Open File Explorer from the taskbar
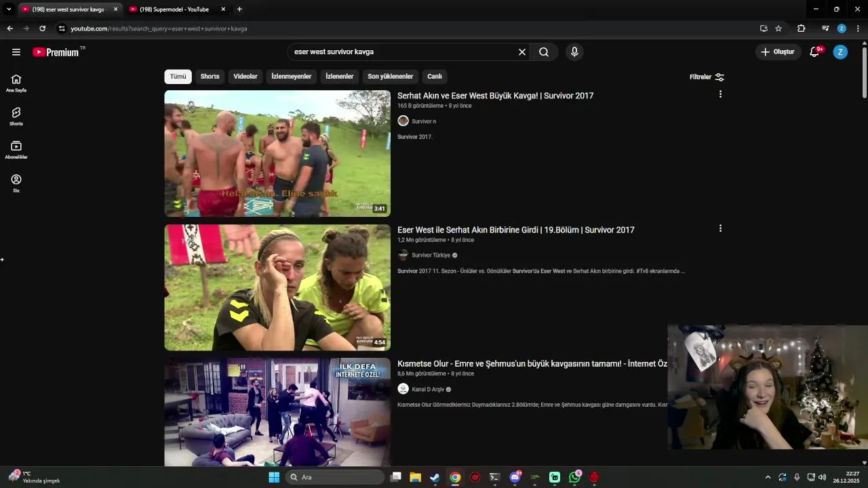Image resolution: width=868 pixels, height=488 pixels. [x=415, y=477]
